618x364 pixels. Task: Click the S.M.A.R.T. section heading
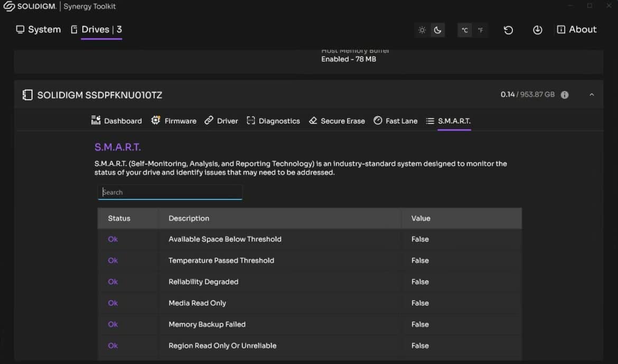coord(117,147)
